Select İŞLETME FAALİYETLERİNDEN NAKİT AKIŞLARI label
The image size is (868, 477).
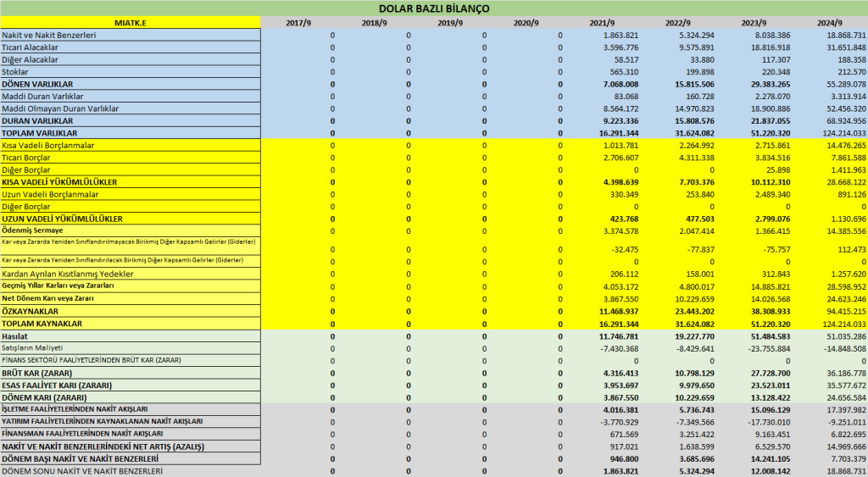point(75,409)
